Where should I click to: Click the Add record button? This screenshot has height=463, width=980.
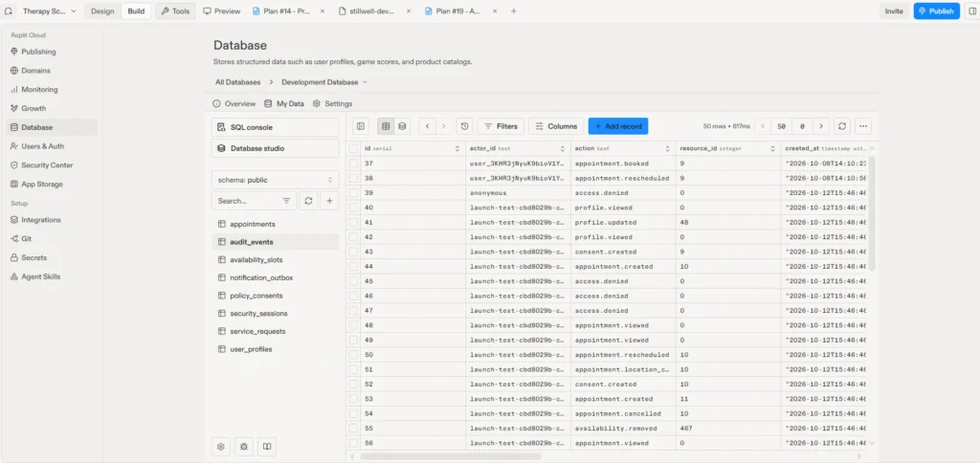coord(618,126)
